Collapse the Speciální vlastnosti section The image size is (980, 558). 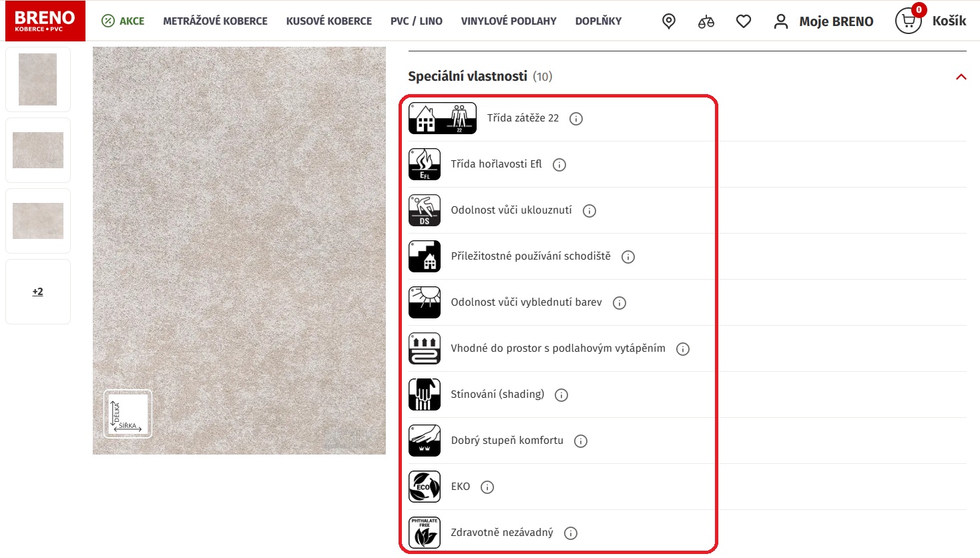[961, 77]
